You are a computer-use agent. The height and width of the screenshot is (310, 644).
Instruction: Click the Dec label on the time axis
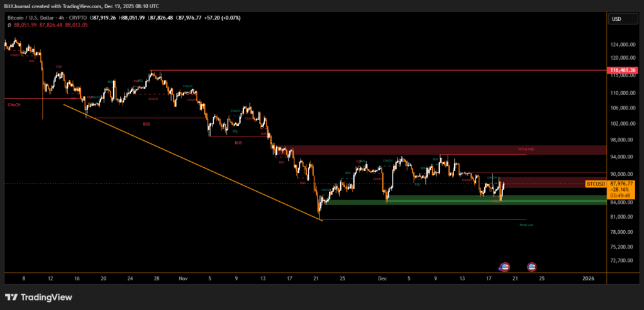coord(381,277)
